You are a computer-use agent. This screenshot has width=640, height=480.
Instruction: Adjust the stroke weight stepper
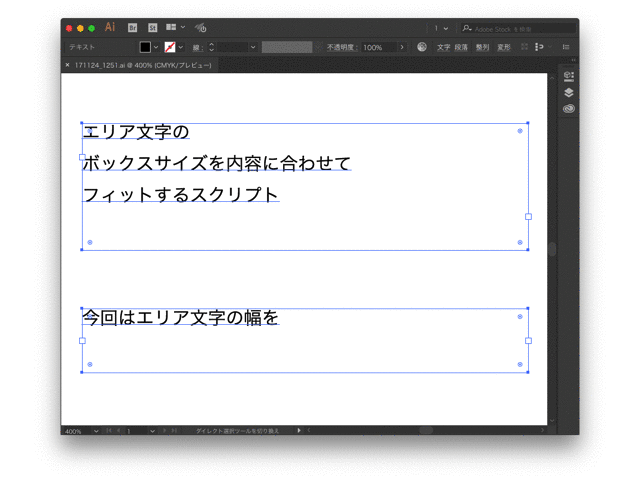coord(211,47)
